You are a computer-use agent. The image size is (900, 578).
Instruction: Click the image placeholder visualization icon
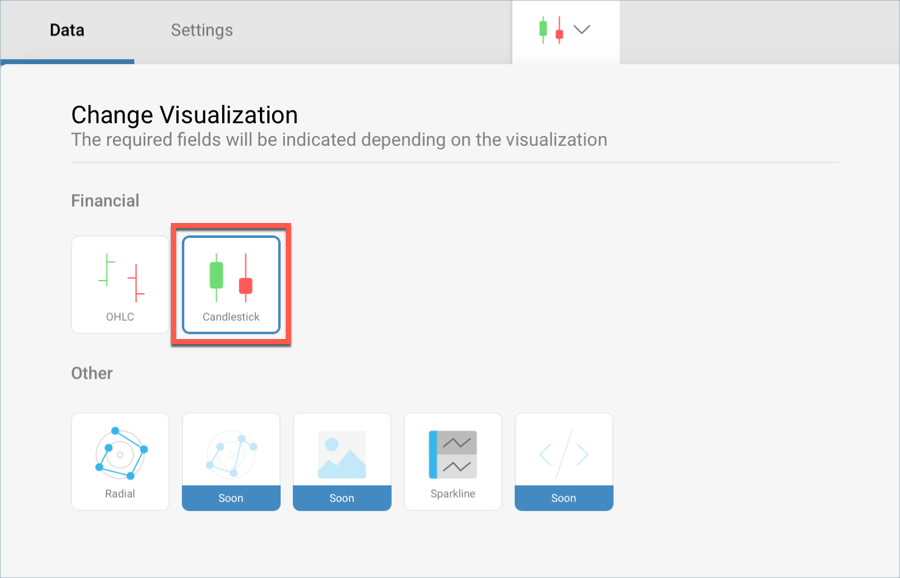coord(342,452)
